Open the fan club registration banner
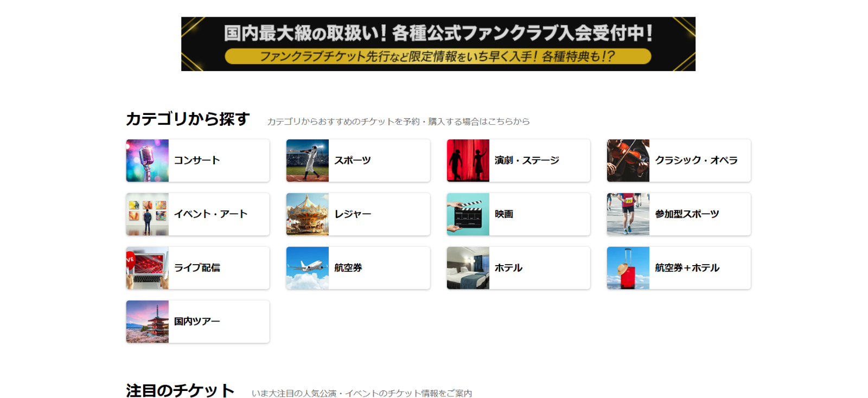Viewport: 868px width, 398px height. 438,44
